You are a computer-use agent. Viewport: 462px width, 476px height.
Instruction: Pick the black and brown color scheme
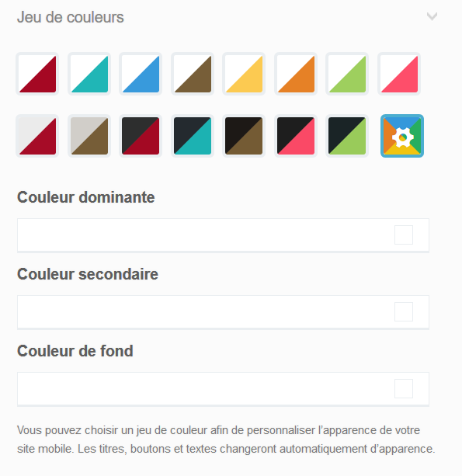click(x=244, y=136)
